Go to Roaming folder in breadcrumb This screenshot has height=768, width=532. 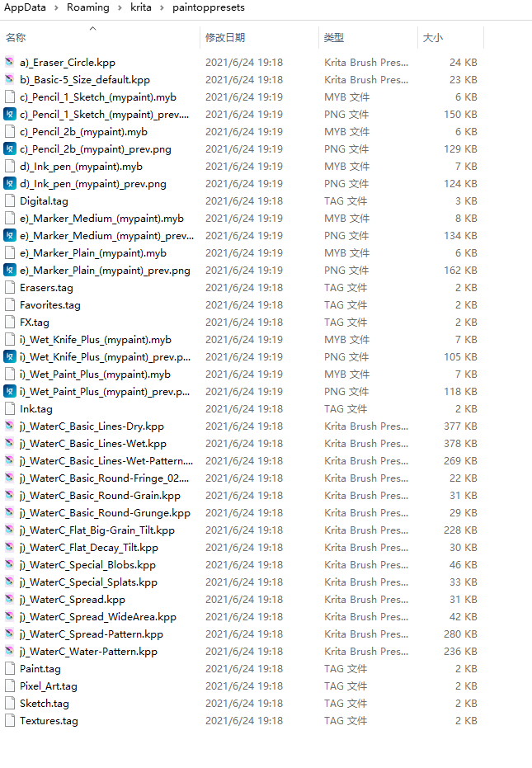coord(88,7)
